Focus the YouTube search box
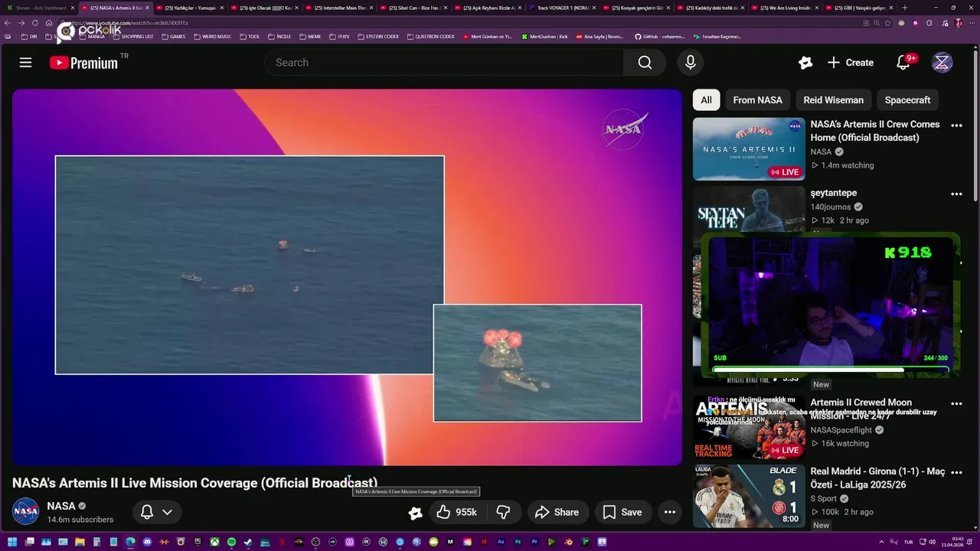Screen dimensions: 980x551 pos(444,63)
